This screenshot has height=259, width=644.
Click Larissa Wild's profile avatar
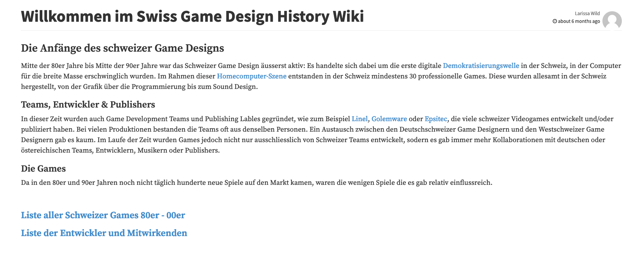pyautogui.click(x=612, y=21)
